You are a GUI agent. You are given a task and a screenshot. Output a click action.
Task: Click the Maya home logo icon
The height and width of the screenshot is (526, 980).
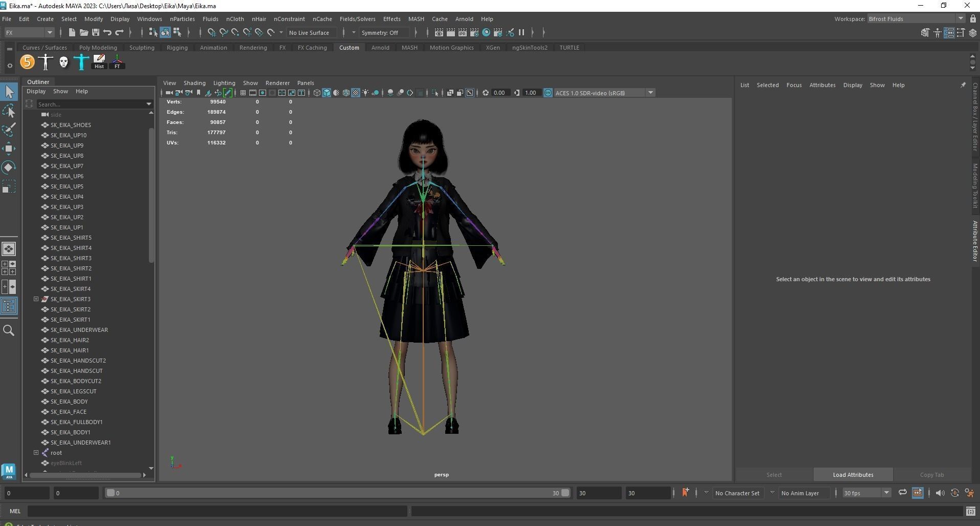9,471
